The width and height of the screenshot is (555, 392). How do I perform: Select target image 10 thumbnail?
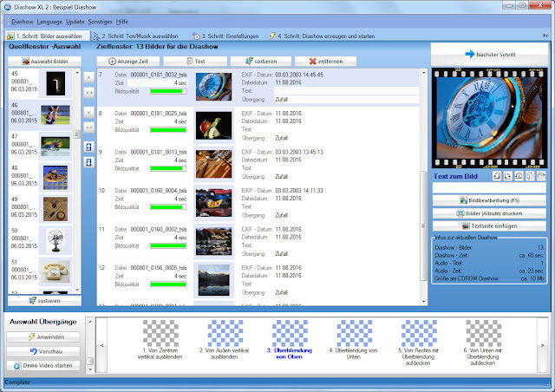(x=214, y=203)
